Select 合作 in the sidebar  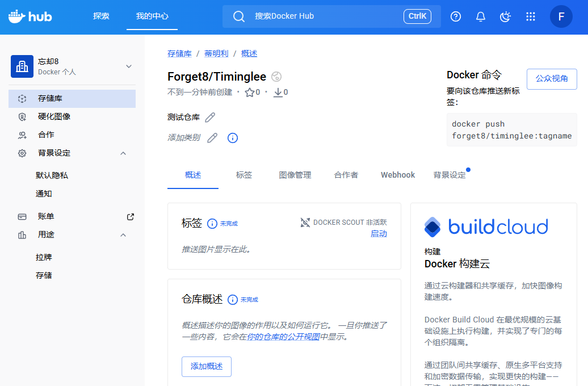click(72, 135)
